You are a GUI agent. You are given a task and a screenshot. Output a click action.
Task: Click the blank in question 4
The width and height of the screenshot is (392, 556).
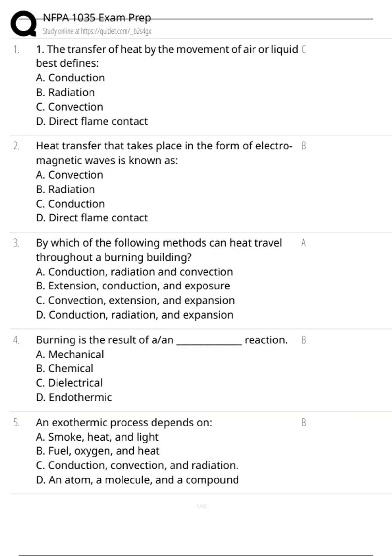209,341
